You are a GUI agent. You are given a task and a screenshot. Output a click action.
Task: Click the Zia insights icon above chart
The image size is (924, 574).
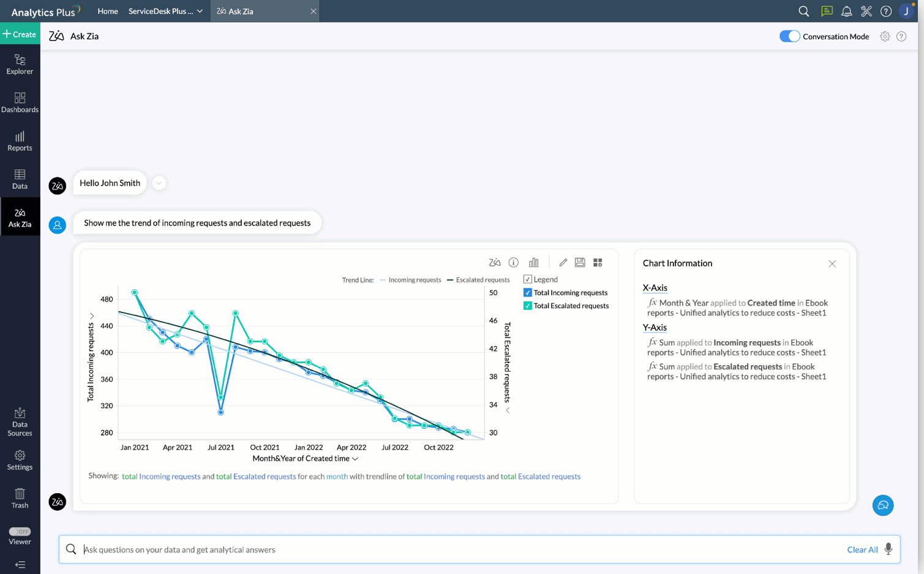495,263
